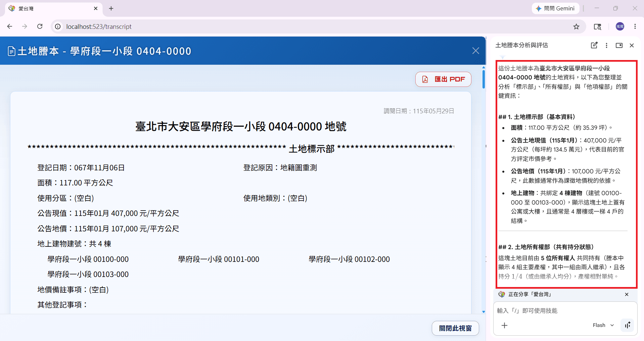The image size is (644, 341).
Task: Click 公告現值 407,000 元 line in document
Action: [x=108, y=213]
